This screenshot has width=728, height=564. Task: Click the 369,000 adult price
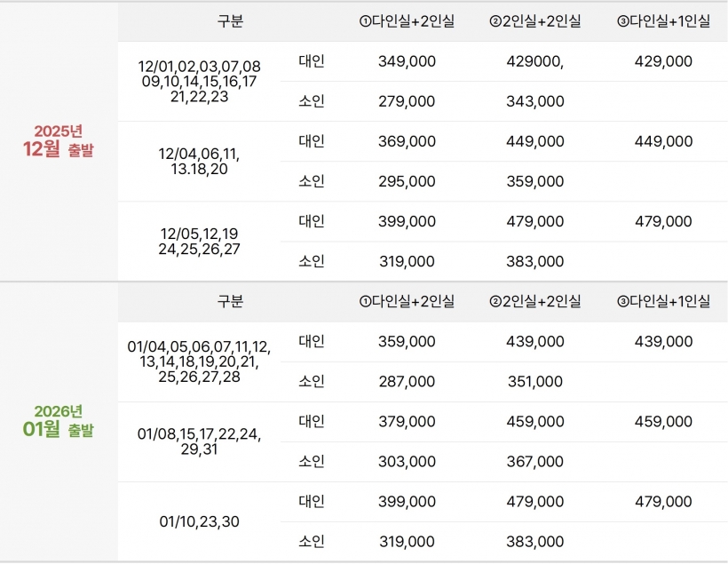pos(407,141)
